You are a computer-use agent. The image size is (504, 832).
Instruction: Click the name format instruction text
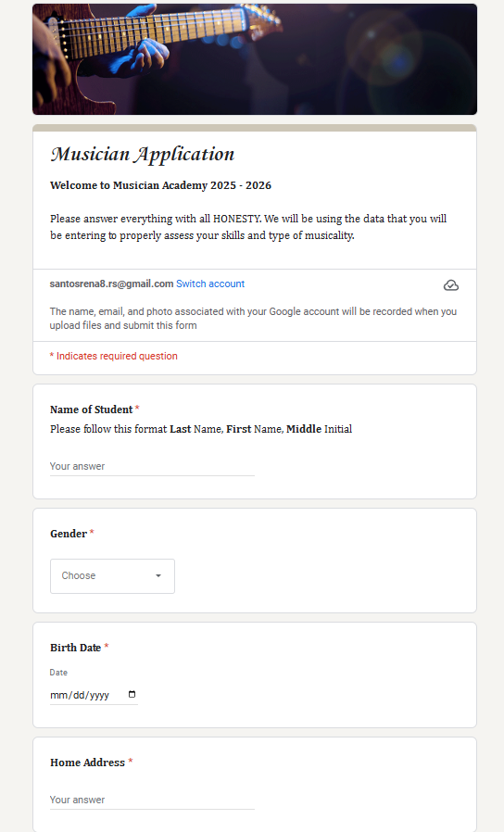(201, 429)
